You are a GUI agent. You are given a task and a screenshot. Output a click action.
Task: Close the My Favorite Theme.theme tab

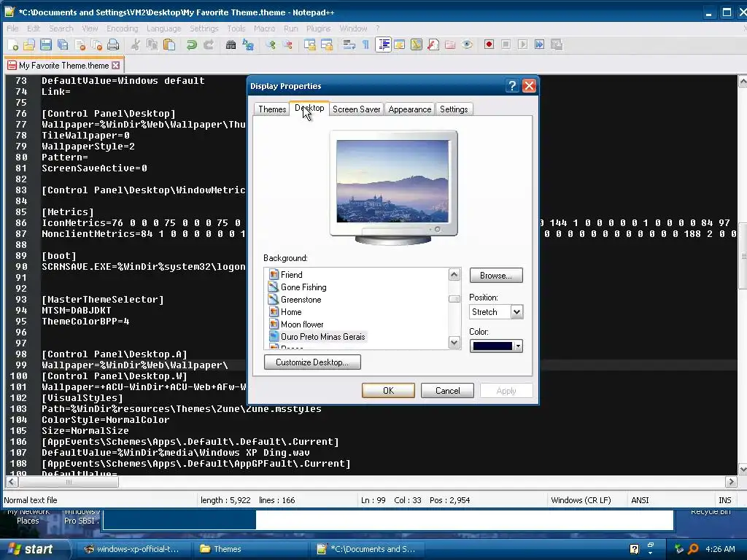coord(116,65)
